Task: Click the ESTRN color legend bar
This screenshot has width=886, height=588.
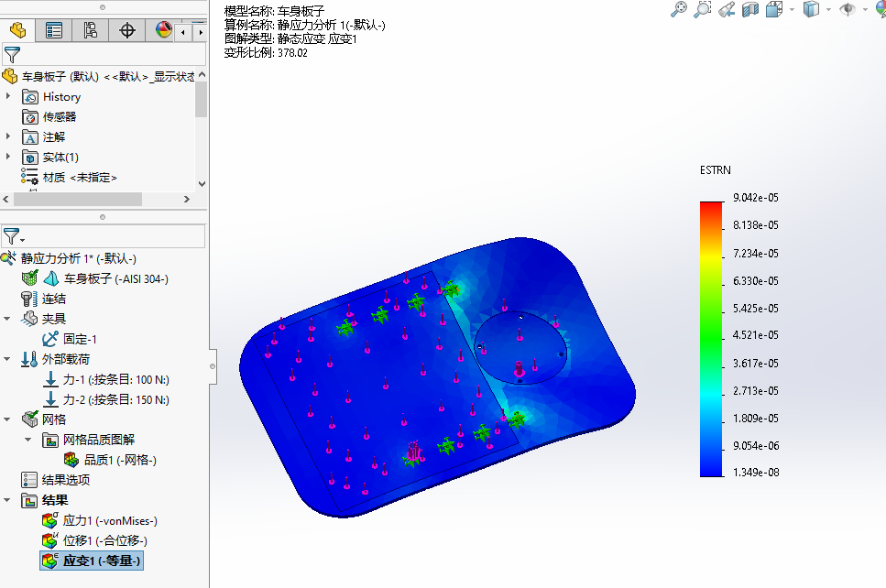Action: [x=711, y=340]
